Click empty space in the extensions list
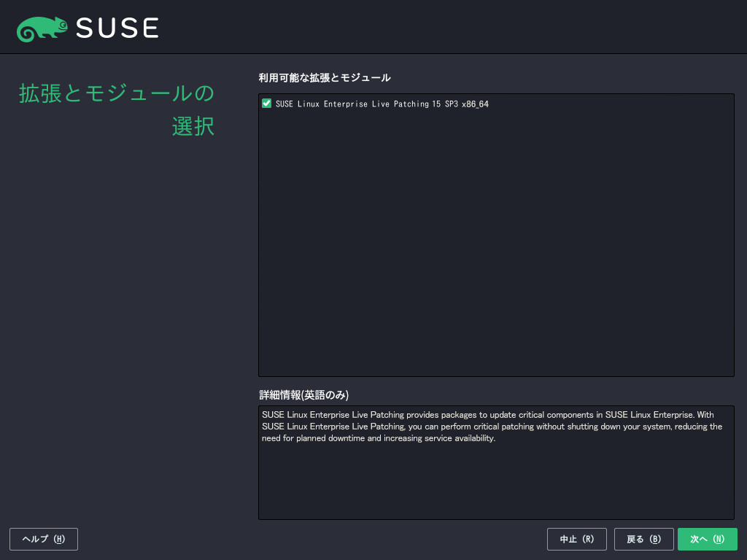The height and width of the screenshot is (560, 747). point(496,241)
